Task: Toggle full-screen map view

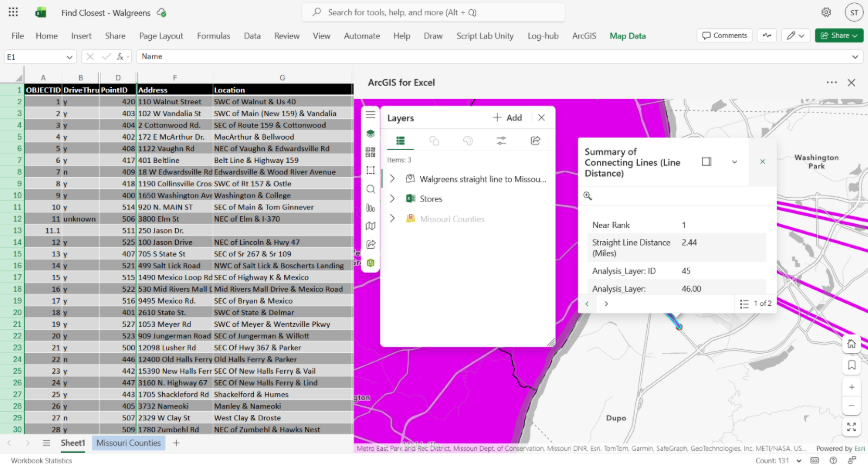Action: click(851, 427)
